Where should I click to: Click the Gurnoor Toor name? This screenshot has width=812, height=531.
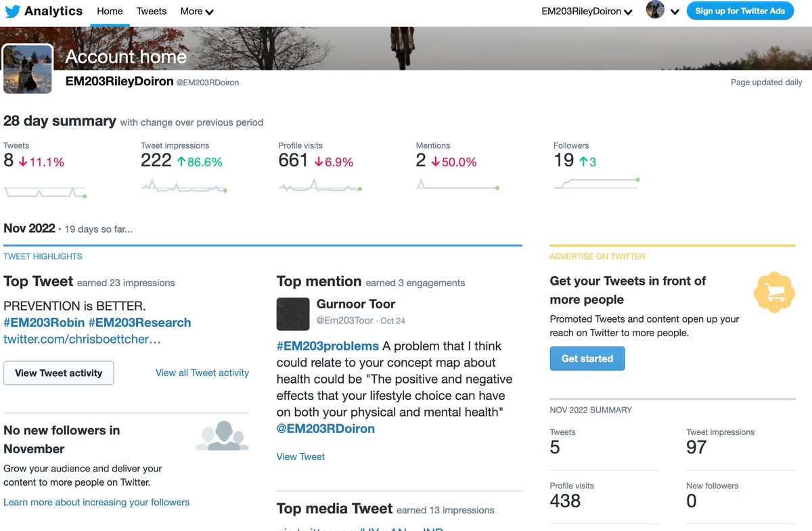[x=356, y=304]
